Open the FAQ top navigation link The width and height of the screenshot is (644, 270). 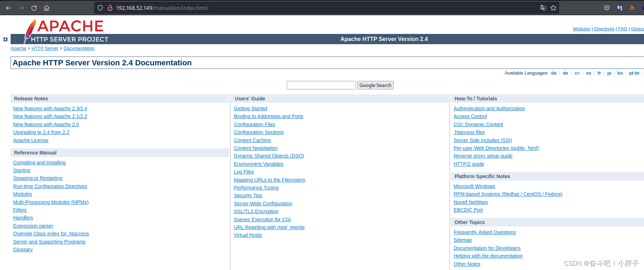click(622, 29)
